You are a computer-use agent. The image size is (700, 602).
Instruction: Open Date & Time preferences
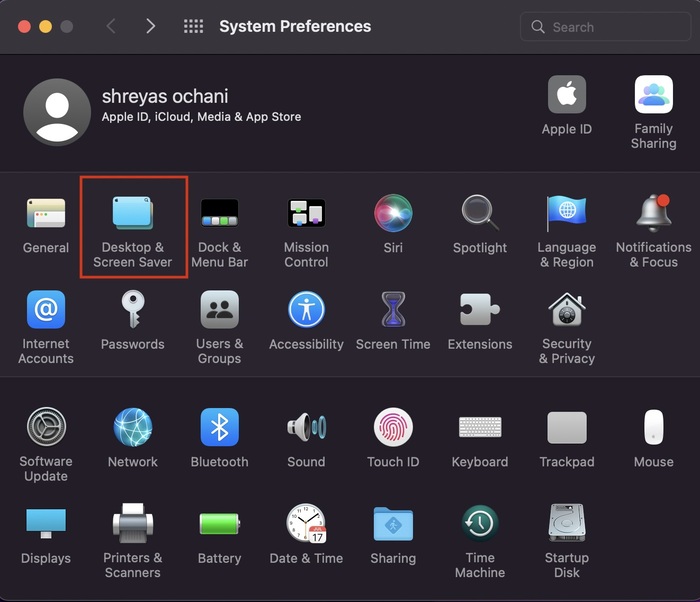[306, 523]
